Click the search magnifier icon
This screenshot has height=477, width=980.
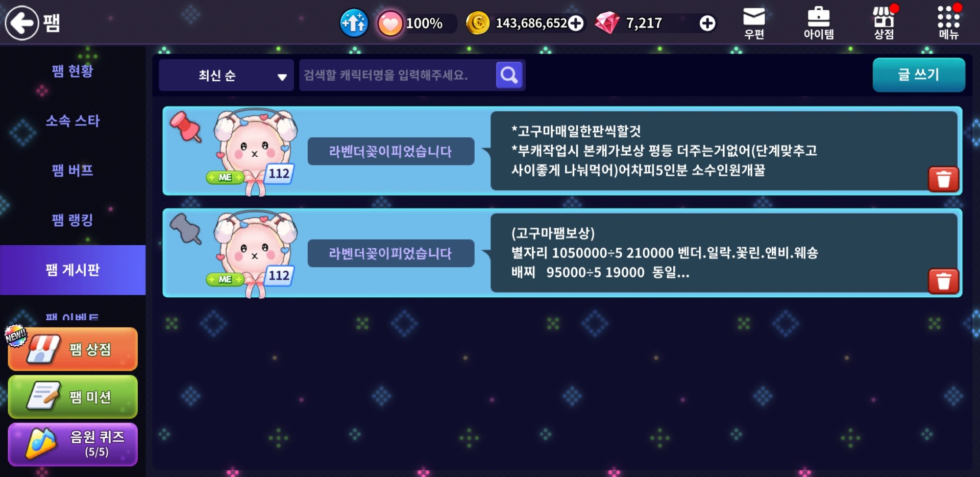tap(509, 75)
